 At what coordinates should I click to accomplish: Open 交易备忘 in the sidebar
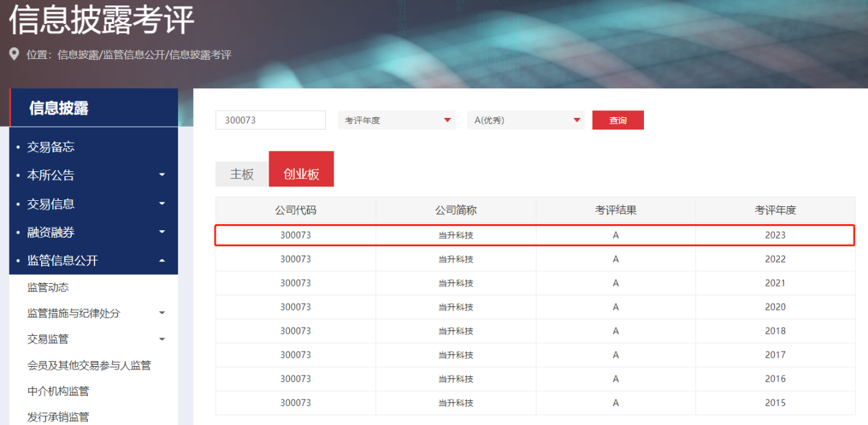[x=51, y=147]
